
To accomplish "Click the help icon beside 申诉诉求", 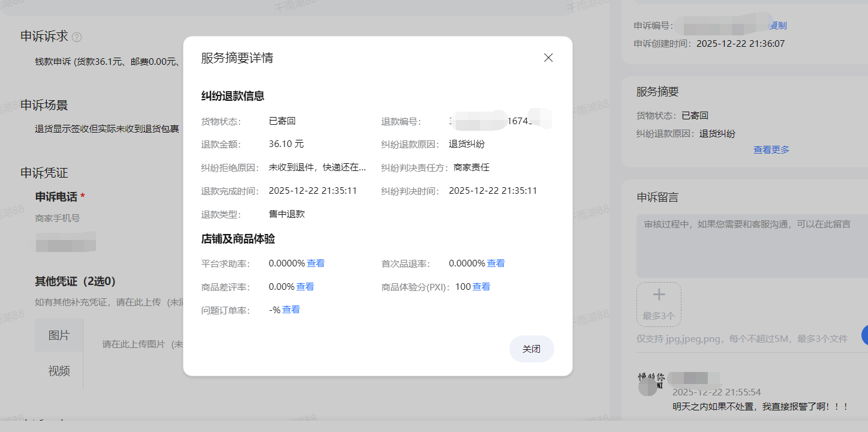I will pos(77,37).
